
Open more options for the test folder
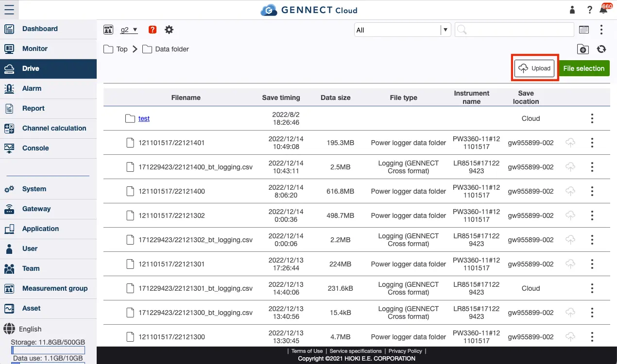point(592,118)
